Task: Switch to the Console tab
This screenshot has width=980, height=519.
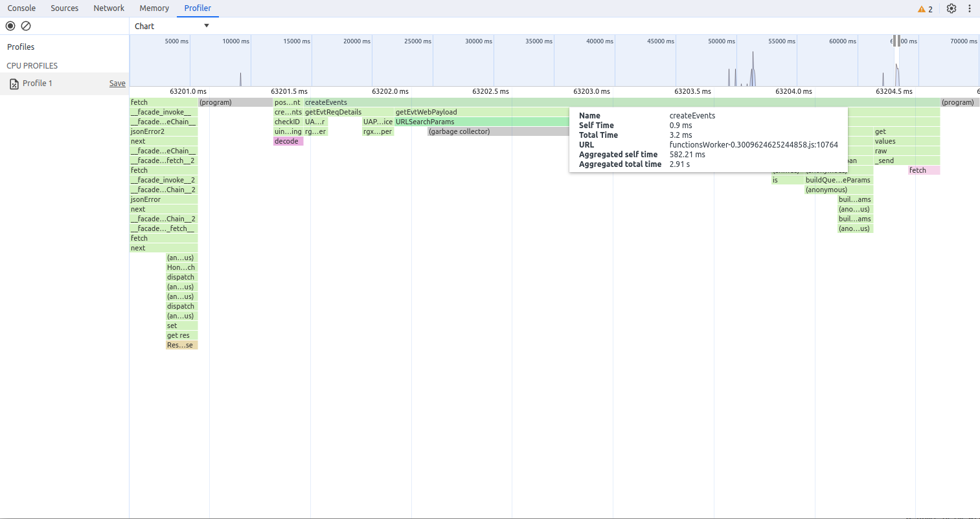Action: pyautogui.click(x=21, y=8)
